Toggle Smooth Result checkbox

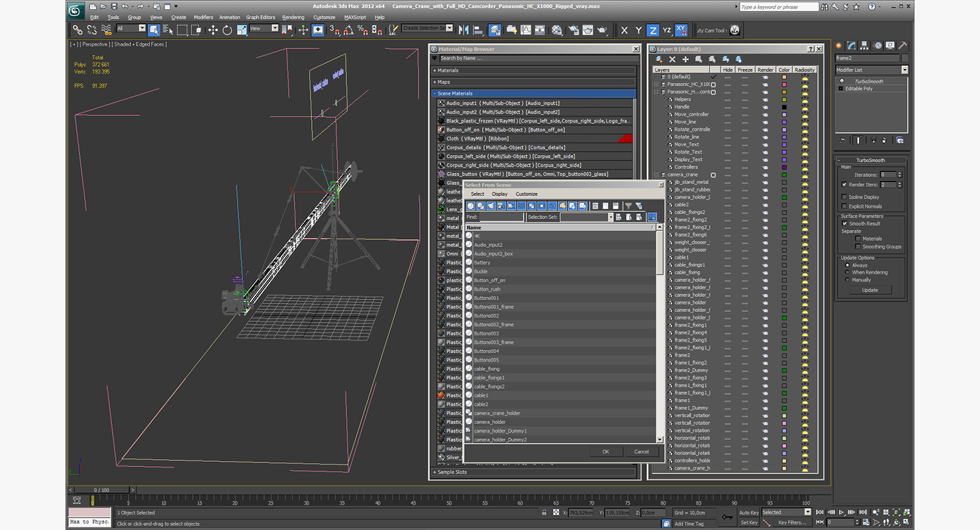[844, 223]
